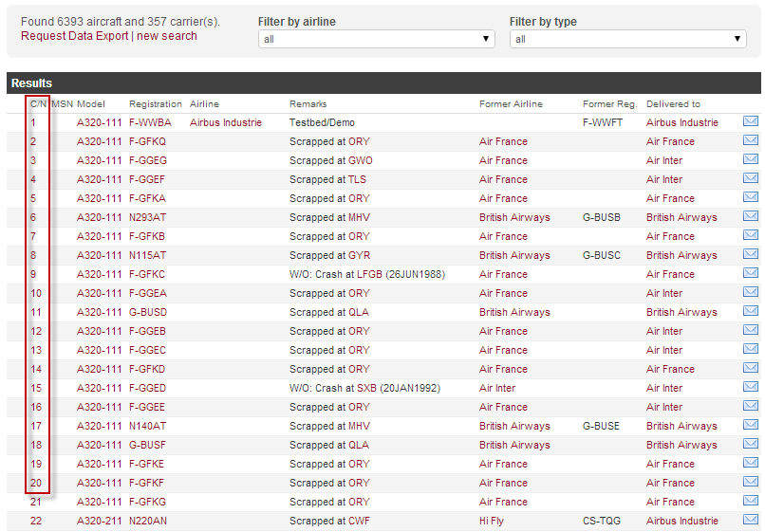The height and width of the screenshot is (532, 765).
Task: Click envelope icon for N140AT row
Action: tap(750, 425)
